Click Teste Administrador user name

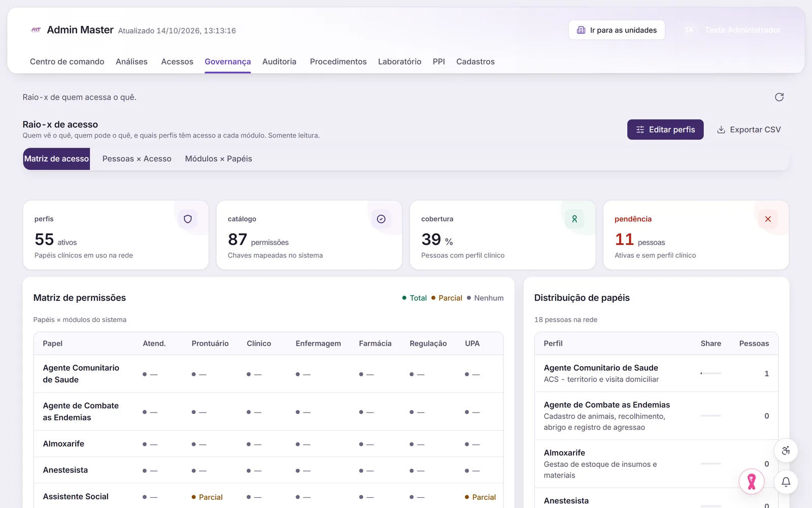[x=743, y=30]
